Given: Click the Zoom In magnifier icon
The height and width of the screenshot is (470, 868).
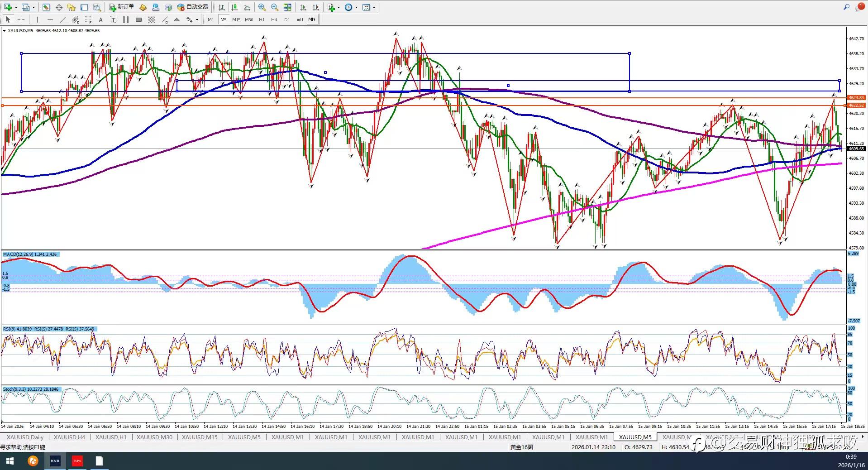Looking at the screenshot, I should [x=262, y=7].
